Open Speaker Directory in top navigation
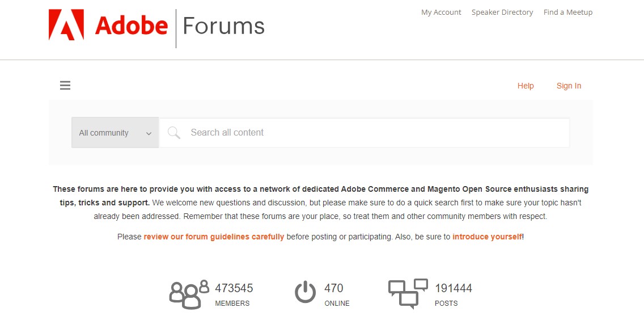This screenshot has height=316, width=644. (x=502, y=12)
